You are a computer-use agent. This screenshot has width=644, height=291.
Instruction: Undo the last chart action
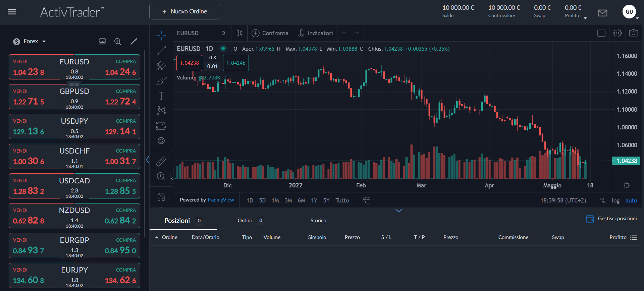pyautogui.click(x=344, y=33)
